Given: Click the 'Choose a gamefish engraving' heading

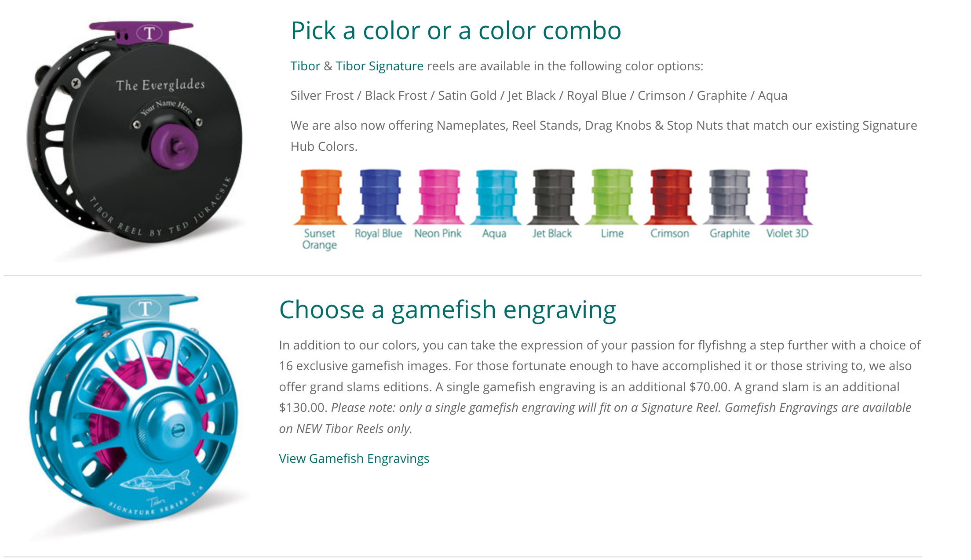Looking at the screenshot, I should (x=447, y=309).
